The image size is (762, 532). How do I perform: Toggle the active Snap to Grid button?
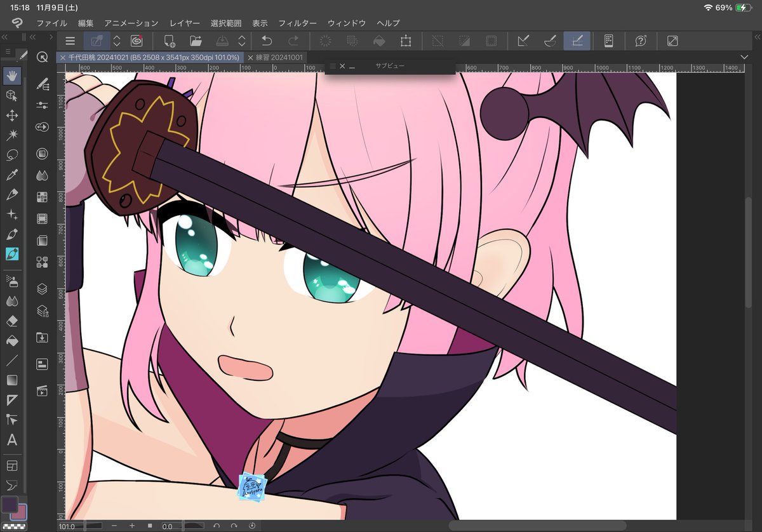coord(577,41)
